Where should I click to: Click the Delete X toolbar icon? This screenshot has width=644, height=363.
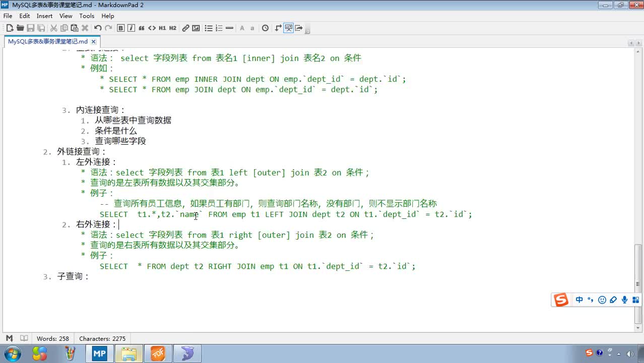coord(85,28)
